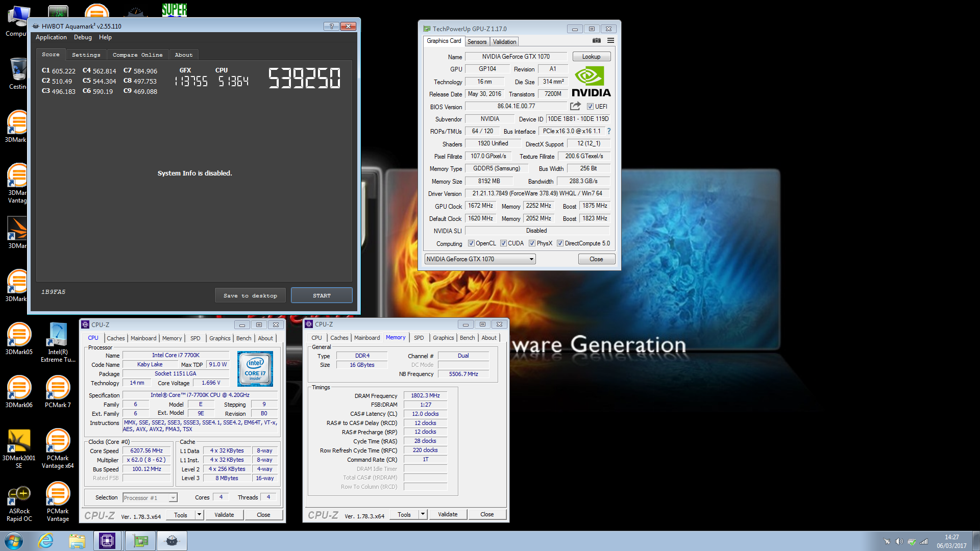Click Save to desktop button
The height and width of the screenshot is (551, 980).
[250, 295]
